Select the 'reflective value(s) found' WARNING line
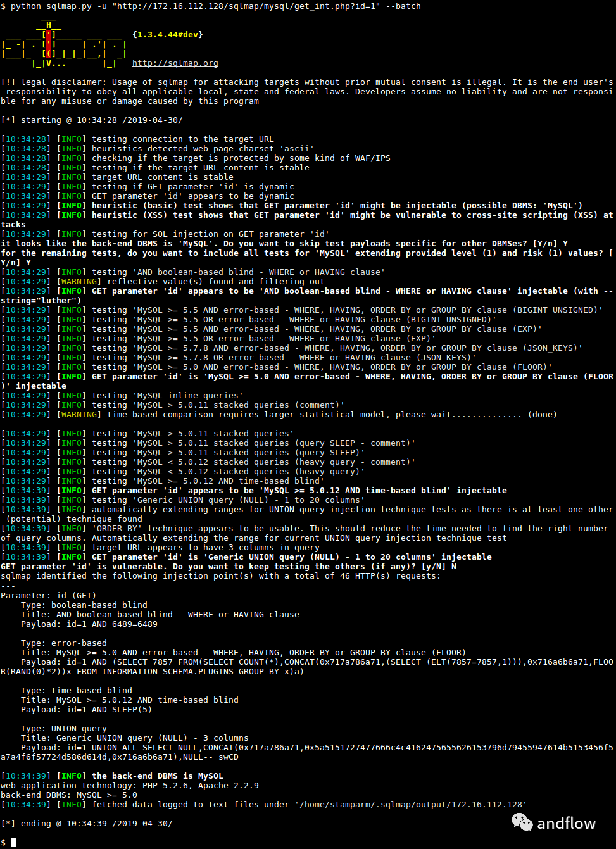Viewport: 616px width, 849px height. coord(163,282)
